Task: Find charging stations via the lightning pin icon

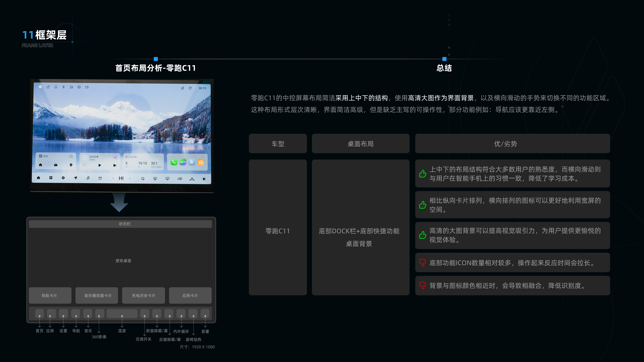Action: (71, 165)
